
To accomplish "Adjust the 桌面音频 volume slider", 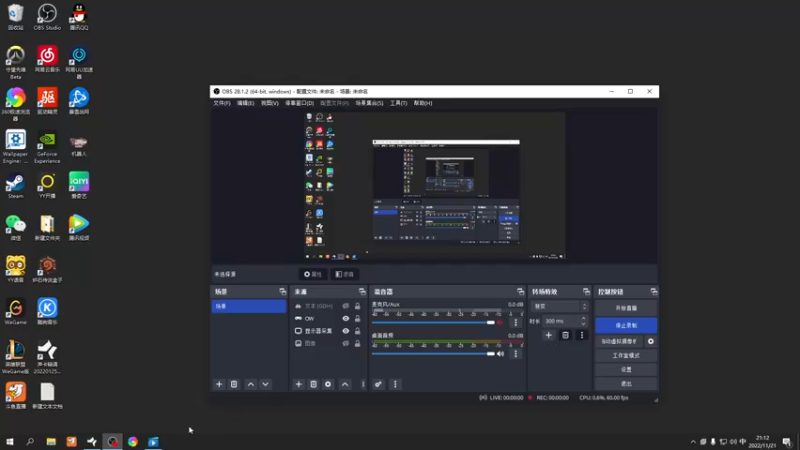I will [x=433, y=354].
